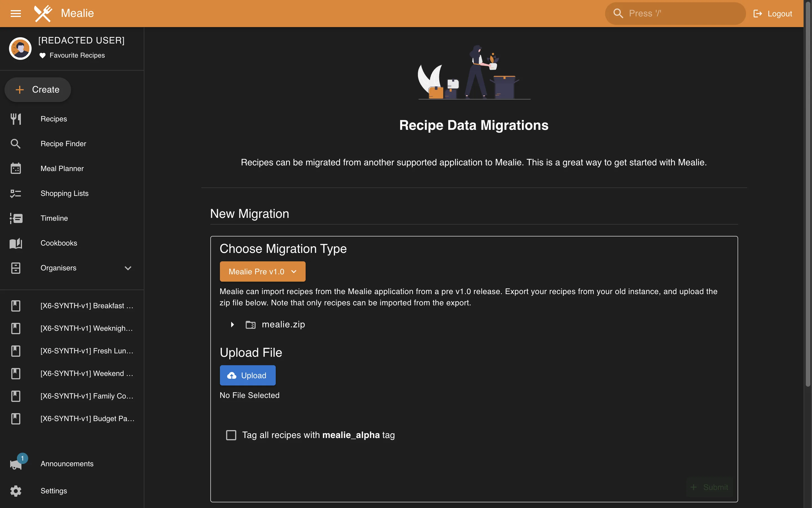Click the announcements notification badge 1

tap(23, 458)
